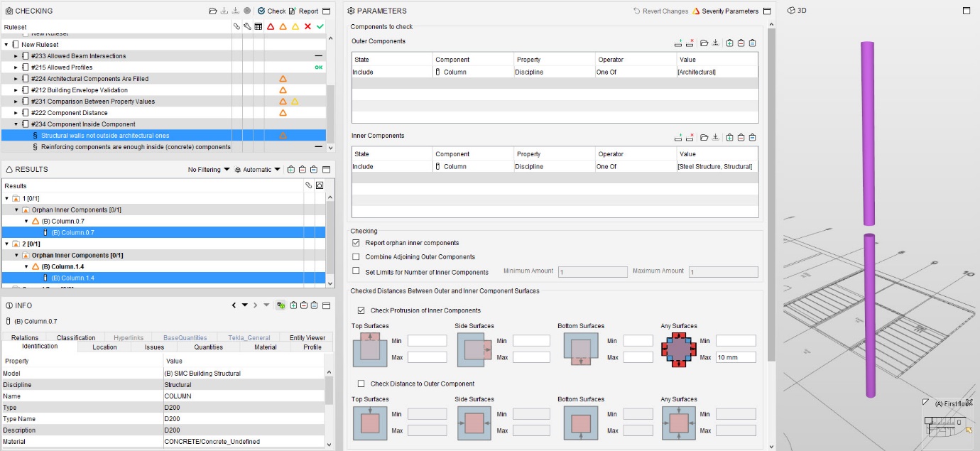980x451 pixels.
Task: Click the green checkmark accepted column icon
Action: tap(320, 27)
